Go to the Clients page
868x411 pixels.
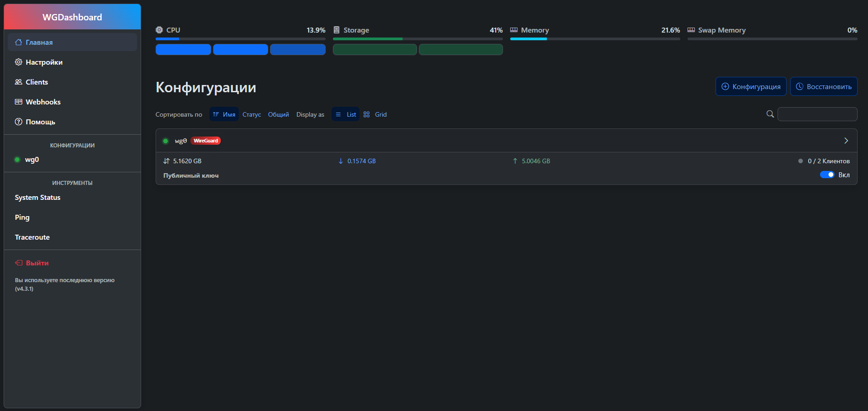(x=72, y=82)
